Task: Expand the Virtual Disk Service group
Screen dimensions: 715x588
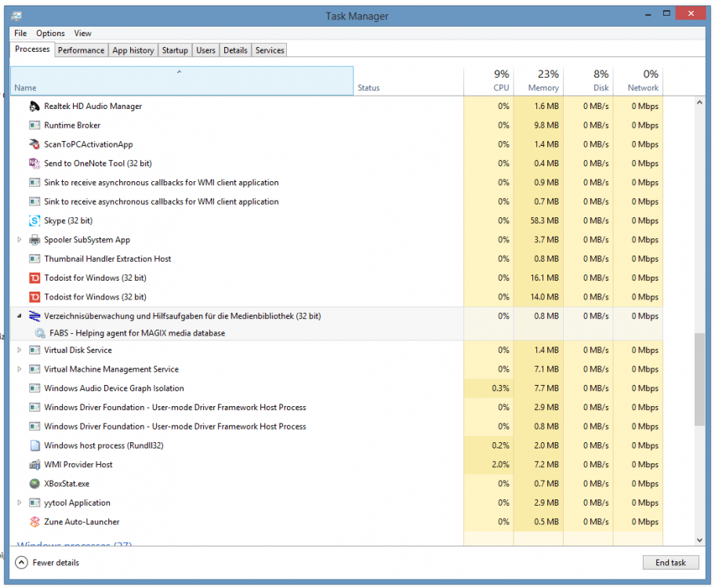Action: click(x=19, y=350)
